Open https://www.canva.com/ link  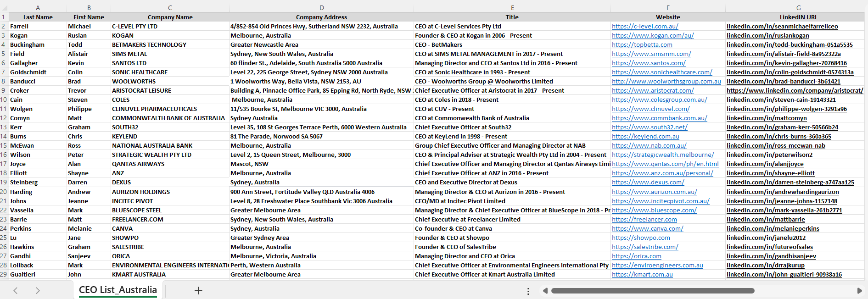(647, 228)
